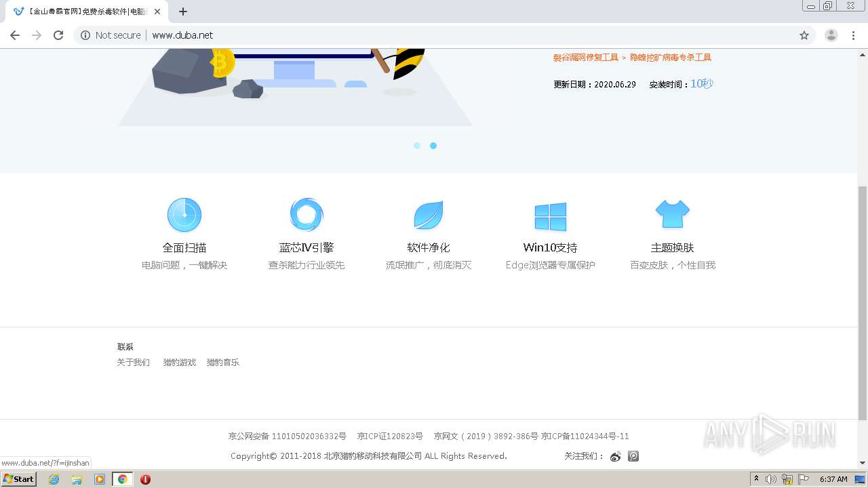Screen dimensions: 868x488
Task: Click the page vertical scrollbar thumb
Action: click(863, 303)
